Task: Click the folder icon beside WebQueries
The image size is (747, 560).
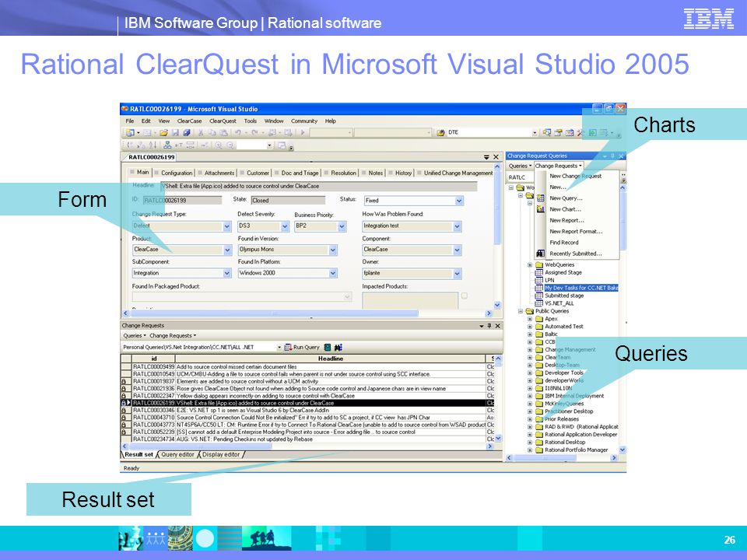Action: pos(538,264)
